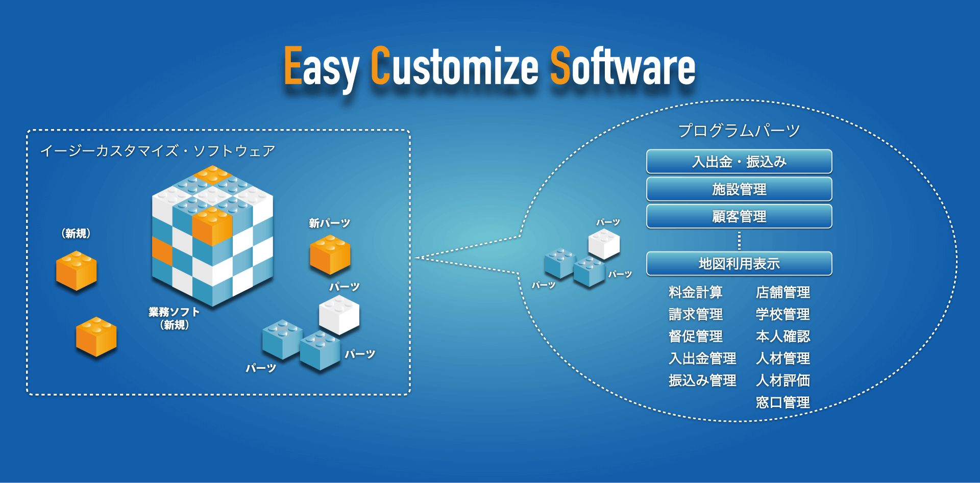Open the 地図利用表示 button
980x483 pixels.
pos(739,264)
